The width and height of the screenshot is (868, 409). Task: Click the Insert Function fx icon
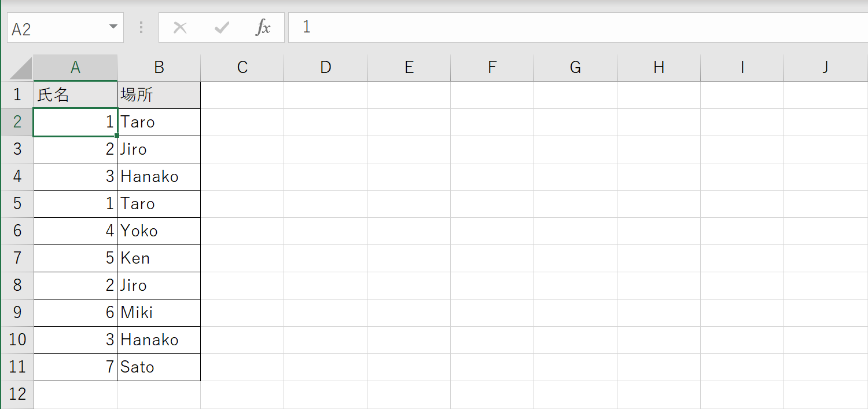pyautogui.click(x=263, y=27)
